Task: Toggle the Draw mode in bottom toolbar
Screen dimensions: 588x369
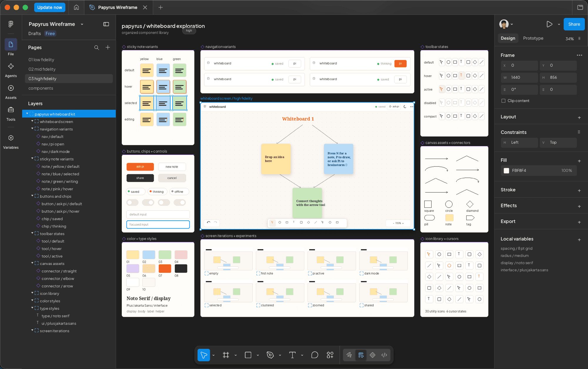Action: click(349, 355)
